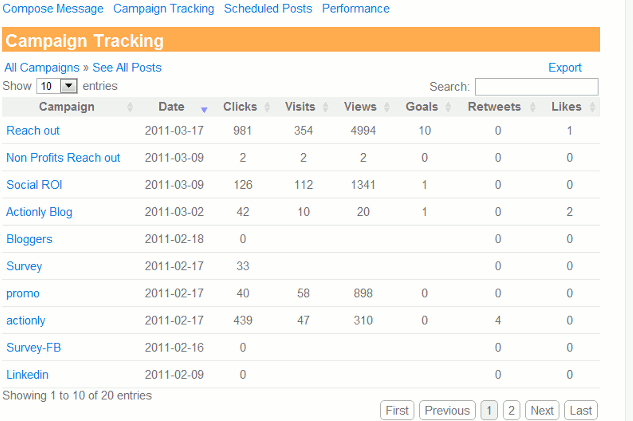Export the campaign data

coord(565,67)
